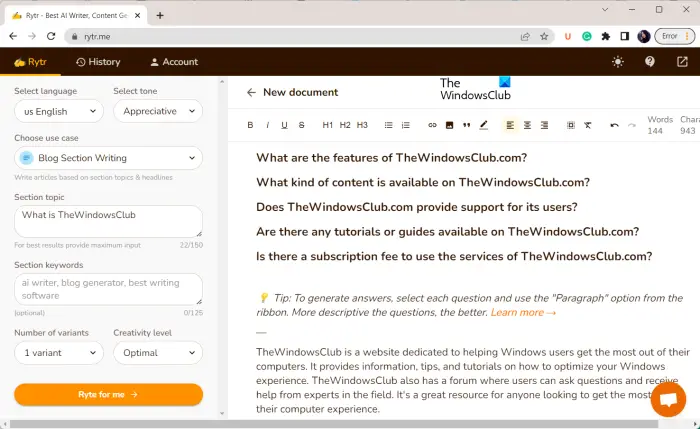
Task: Set heading level H3
Action: pos(362,125)
